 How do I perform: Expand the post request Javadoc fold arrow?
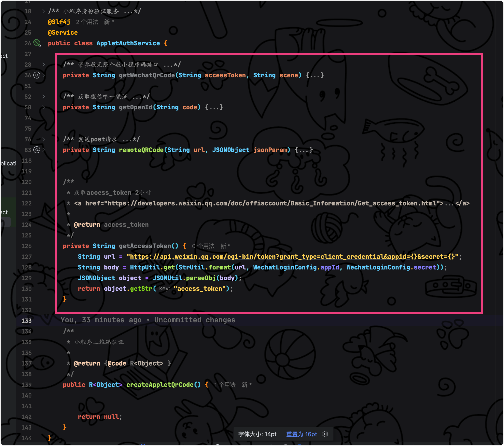click(44, 139)
